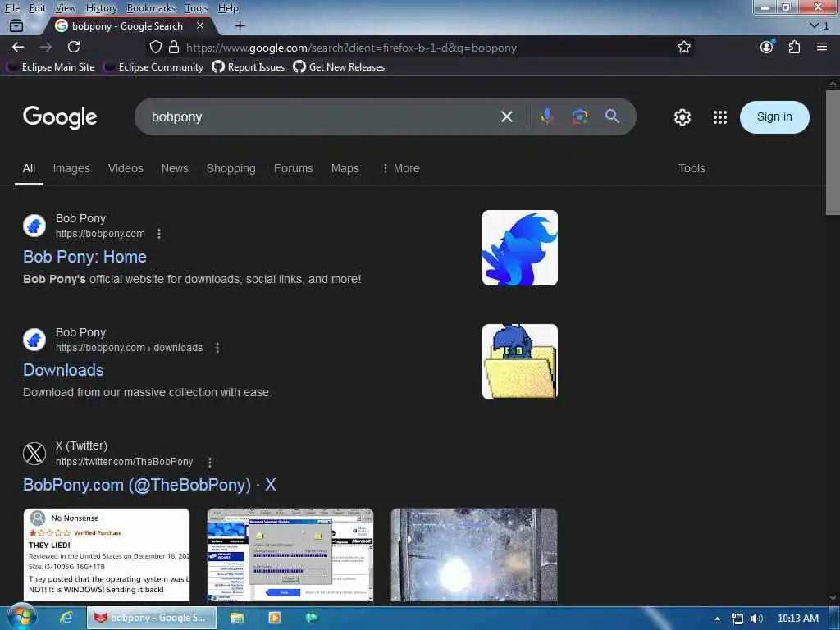Click the X (Twitter) logo icon
This screenshot has height=630, width=840.
point(34,454)
